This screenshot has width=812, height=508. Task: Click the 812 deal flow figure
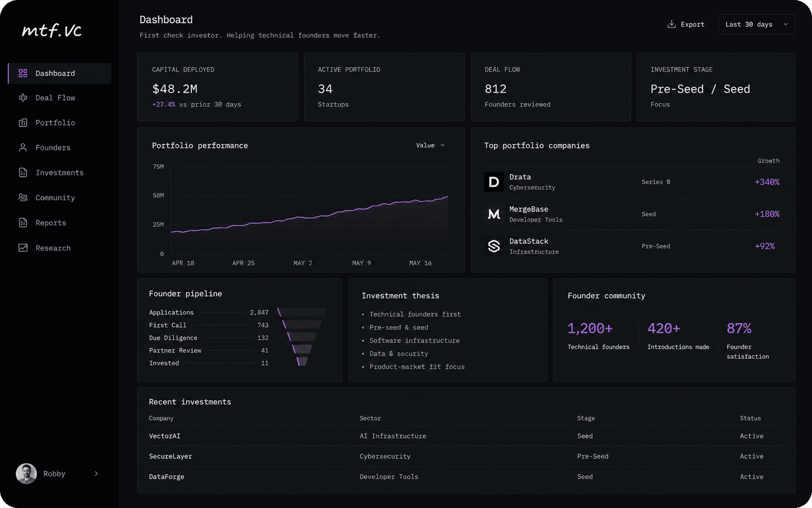tap(496, 89)
